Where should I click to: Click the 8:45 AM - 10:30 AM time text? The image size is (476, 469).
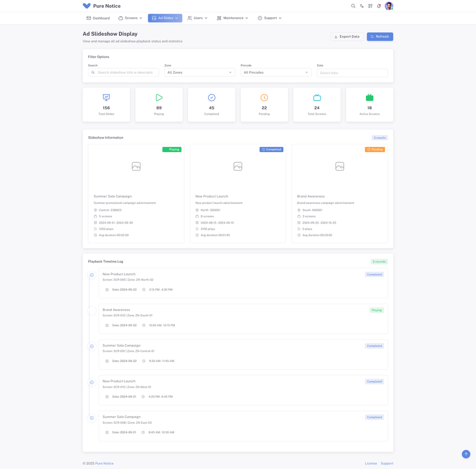coord(161,432)
